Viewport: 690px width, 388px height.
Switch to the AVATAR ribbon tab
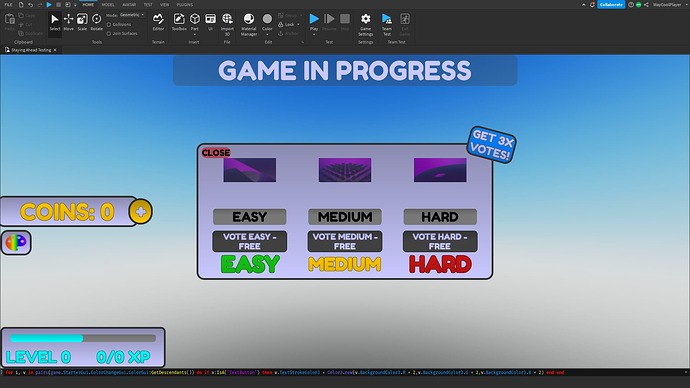point(129,4)
